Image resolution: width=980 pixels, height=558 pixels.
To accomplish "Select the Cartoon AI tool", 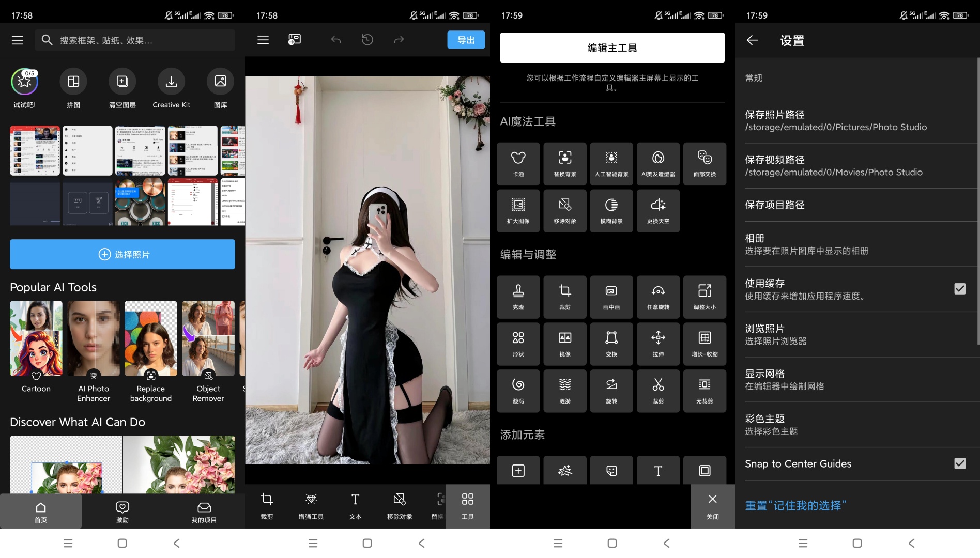I will pos(35,338).
